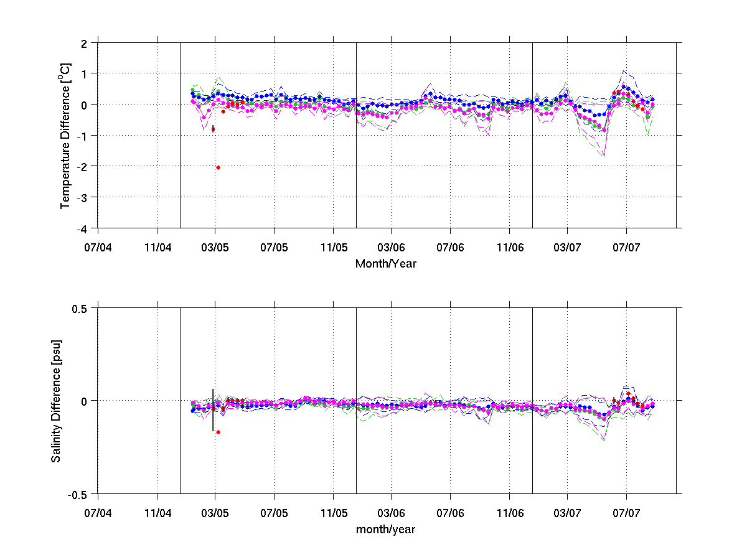Choose the "11/06" date tick of the salinity plot
Image resolution: width=747 pixels, height=560 pixels.
[509, 513]
